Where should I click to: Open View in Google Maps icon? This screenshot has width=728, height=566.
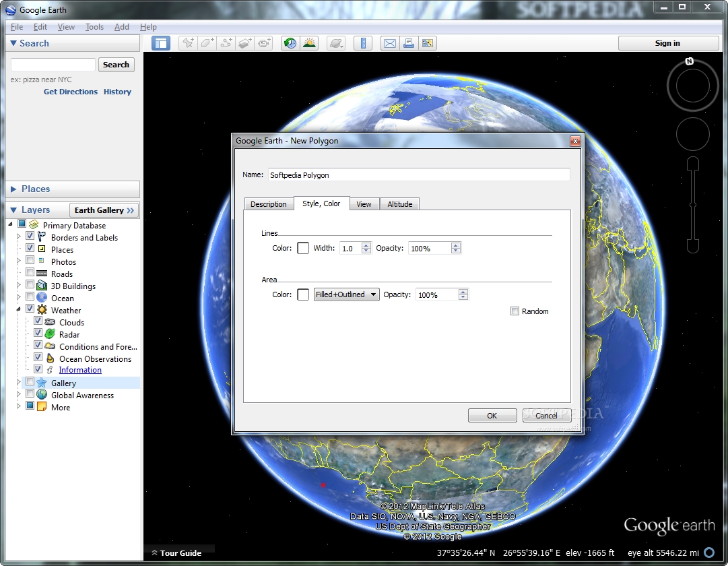(x=427, y=43)
